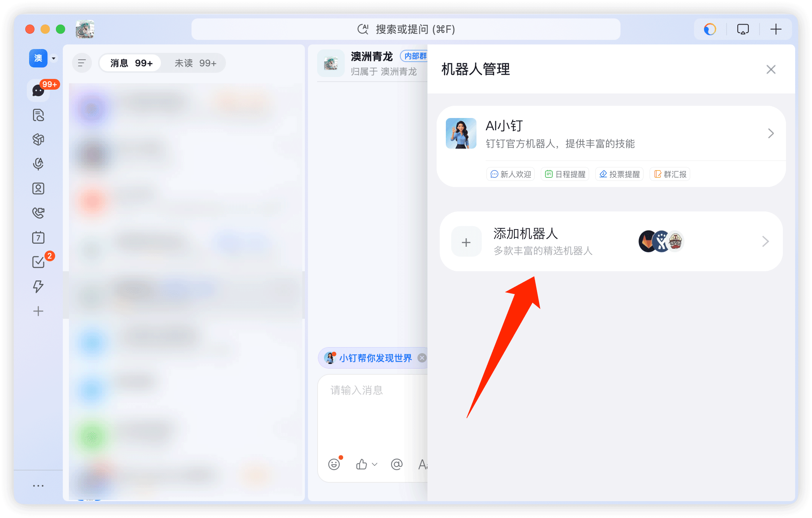Select the 消息 tab

point(130,63)
